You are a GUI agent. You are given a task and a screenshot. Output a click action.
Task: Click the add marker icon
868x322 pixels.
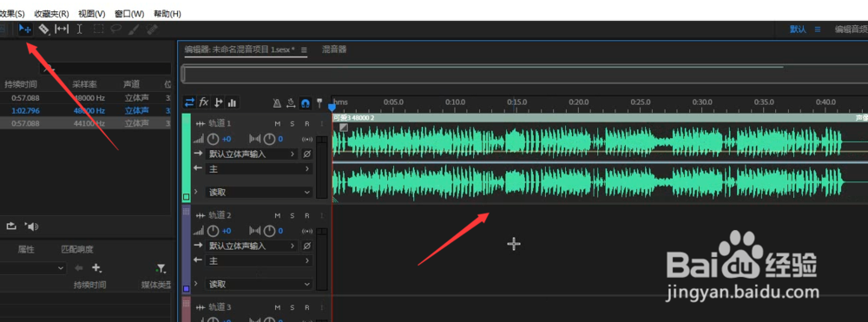tap(319, 103)
